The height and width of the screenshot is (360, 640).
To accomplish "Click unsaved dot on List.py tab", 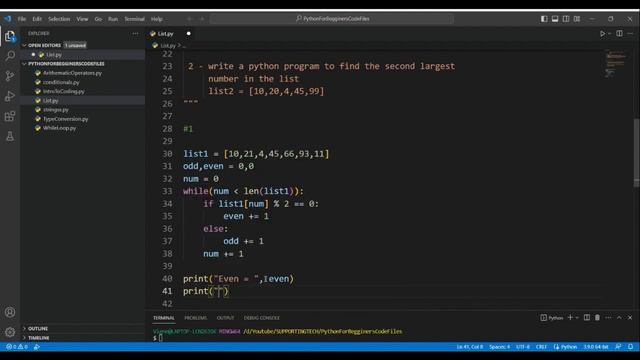I will (x=189, y=33).
